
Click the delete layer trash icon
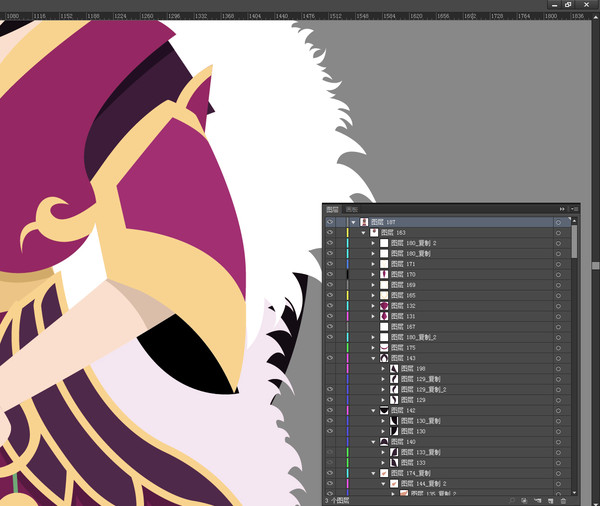click(563, 501)
